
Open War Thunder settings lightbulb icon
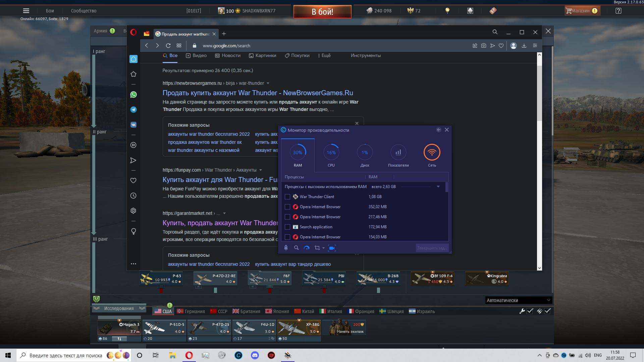(447, 11)
